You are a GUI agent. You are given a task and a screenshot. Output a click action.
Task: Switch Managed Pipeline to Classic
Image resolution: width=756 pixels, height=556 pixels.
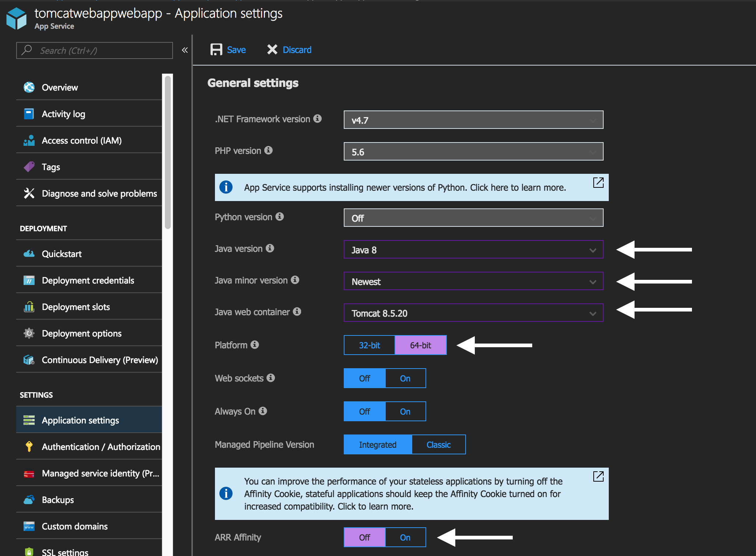tap(438, 445)
